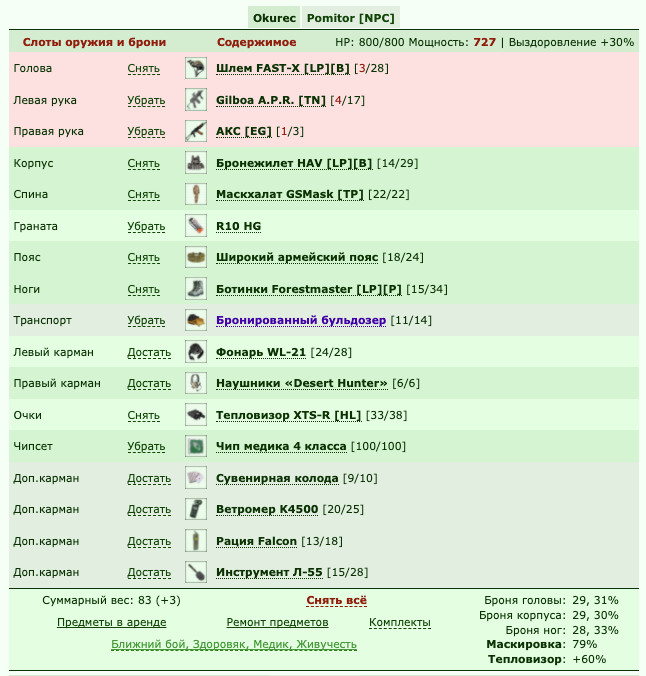Viewport: 646px width, 676px height.
Task: Click the medic chip icon
Action: pos(196,446)
